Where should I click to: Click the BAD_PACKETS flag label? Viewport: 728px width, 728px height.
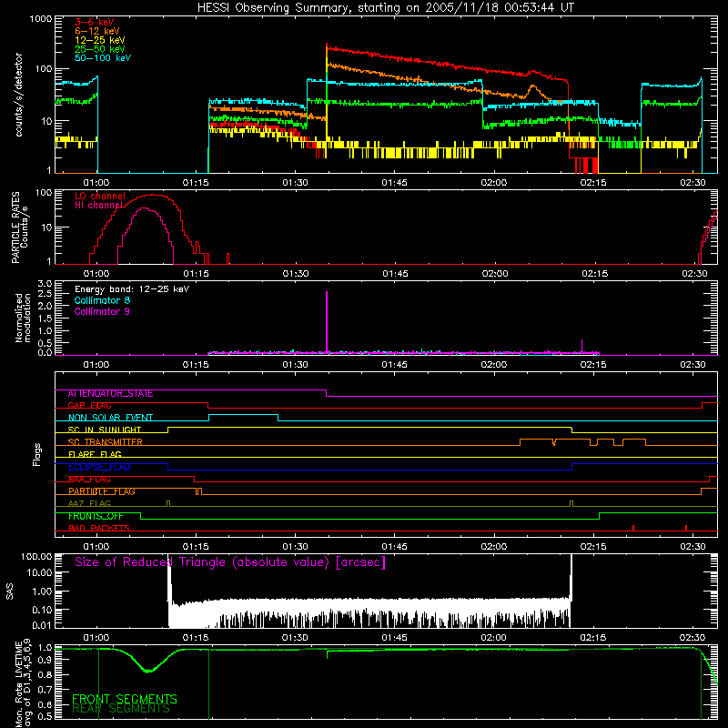click(x=99, y=528)
